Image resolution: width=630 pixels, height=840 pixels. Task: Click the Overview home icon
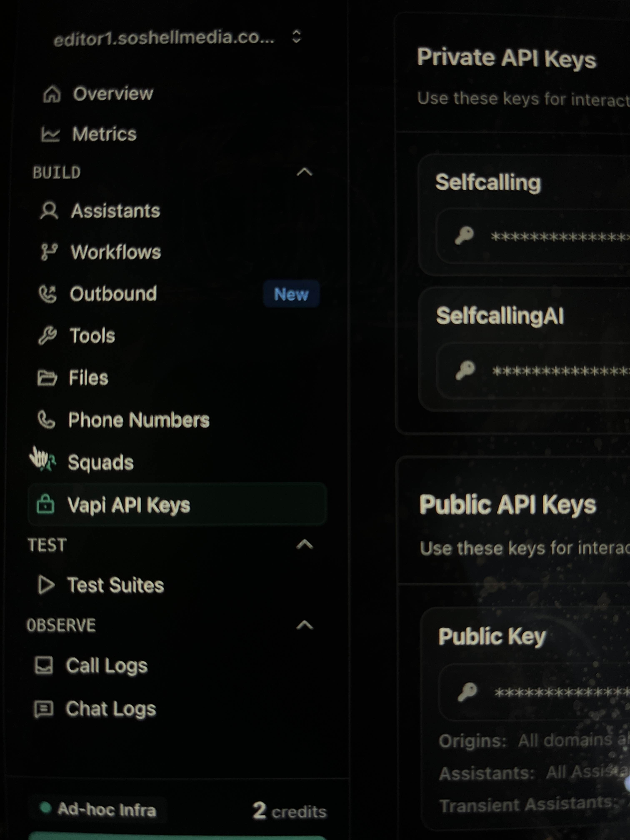[52, 94]
